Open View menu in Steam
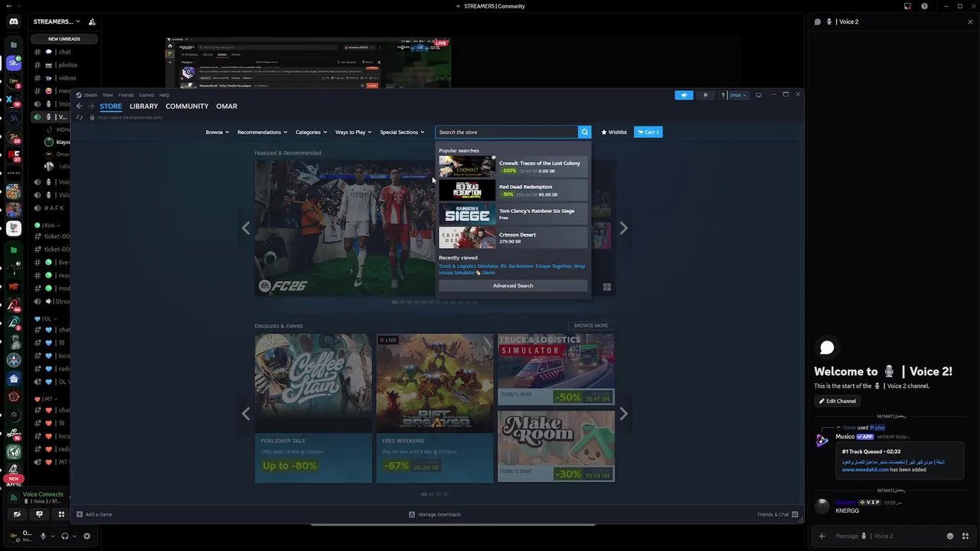980x551 pixels. point(108,95)
